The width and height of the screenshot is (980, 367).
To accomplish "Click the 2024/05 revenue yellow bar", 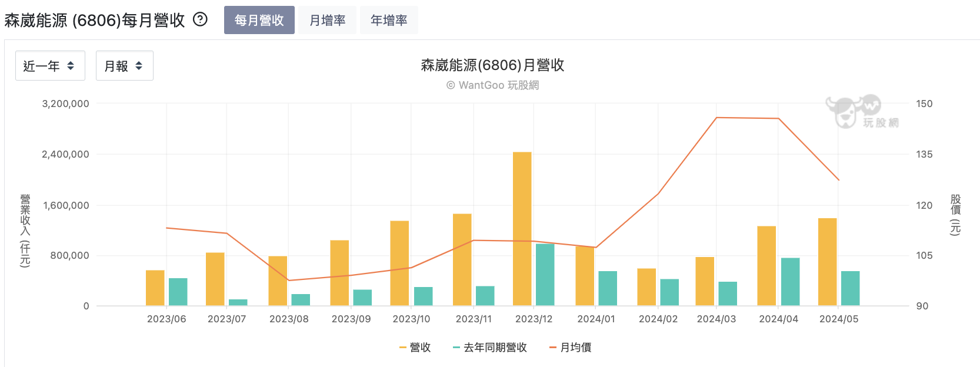I will click(x=828, y=262).
